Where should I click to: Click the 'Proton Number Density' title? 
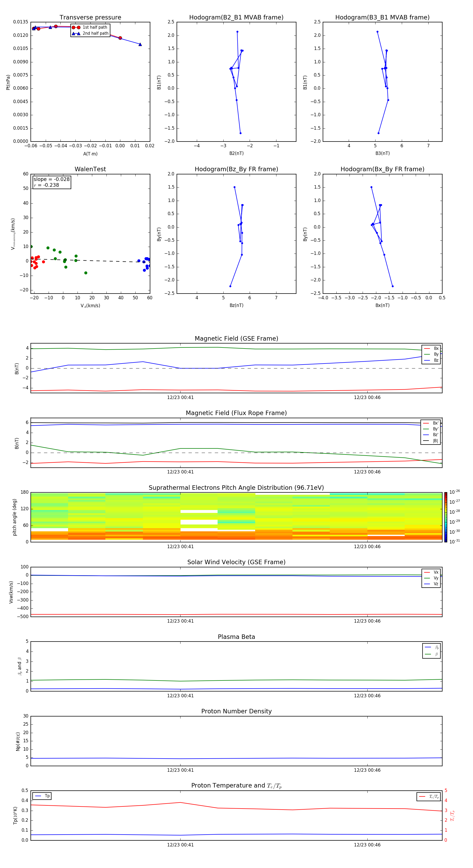point(236,711)
